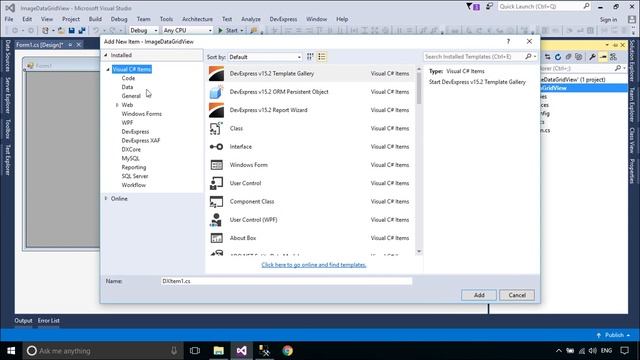Open Solution Explorer window position dropdown
640x360 pixels.
click(607, 45)
